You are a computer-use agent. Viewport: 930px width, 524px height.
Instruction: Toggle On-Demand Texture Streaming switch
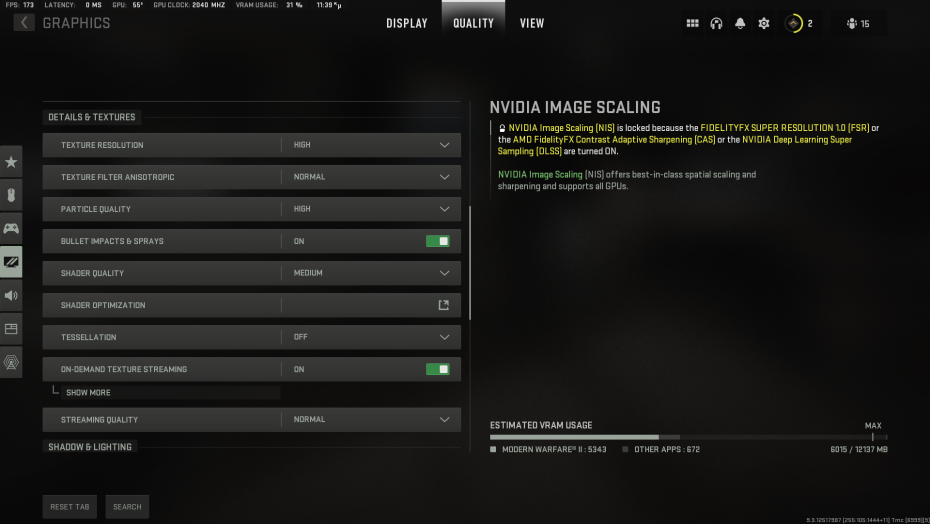(438, 369)
